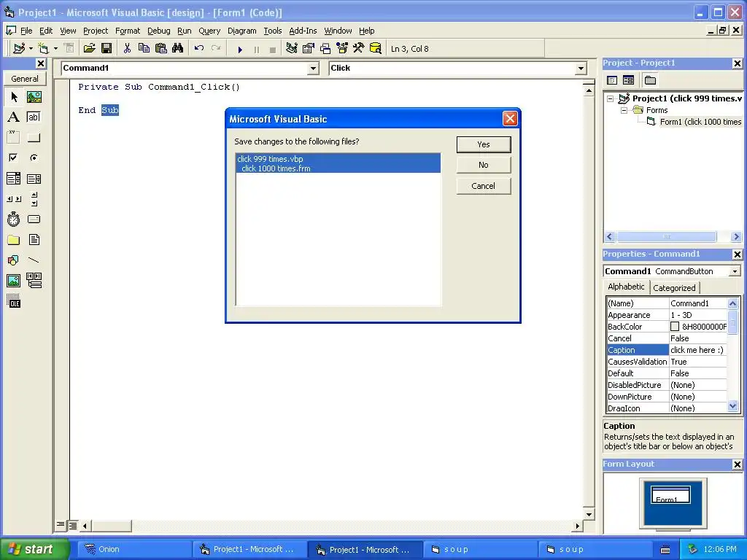Image resolution: width=747 pixels, height=560 pixels.
Task: Toggle Folders in Project Explorer
Action: 650,80
